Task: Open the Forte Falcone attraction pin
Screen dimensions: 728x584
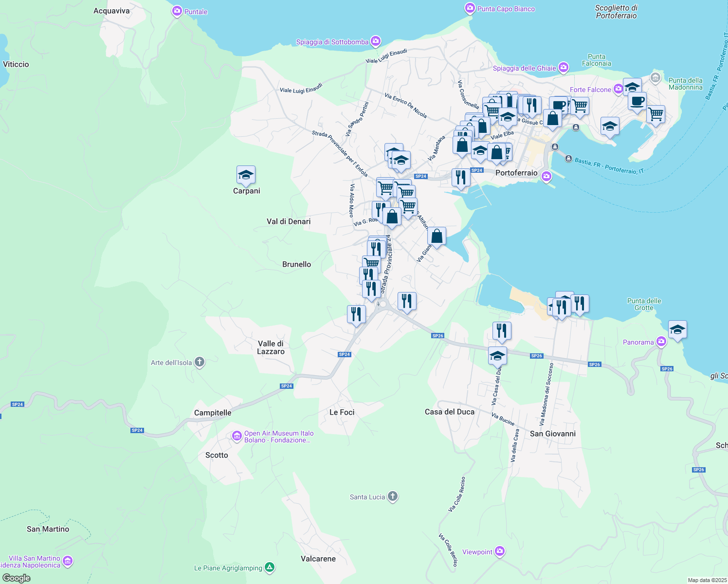Action: [618, 89]
